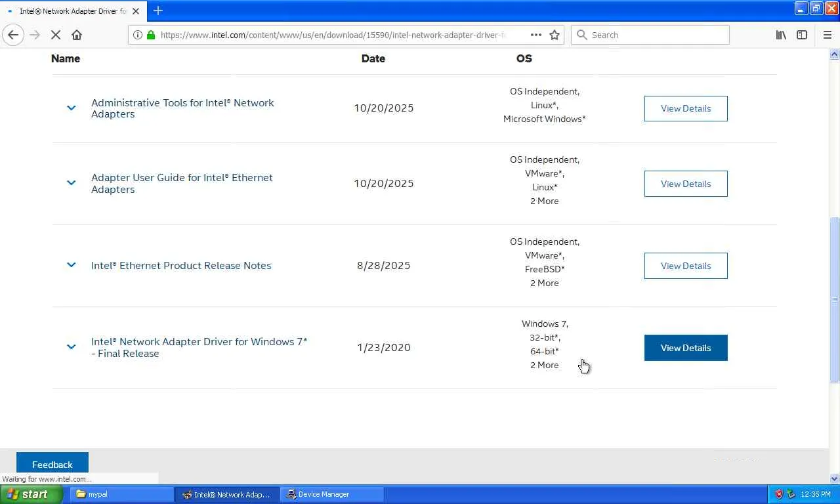Screen dimensions: 840x504
Task: Bookmark this page with the star
Action: point(555,35)
